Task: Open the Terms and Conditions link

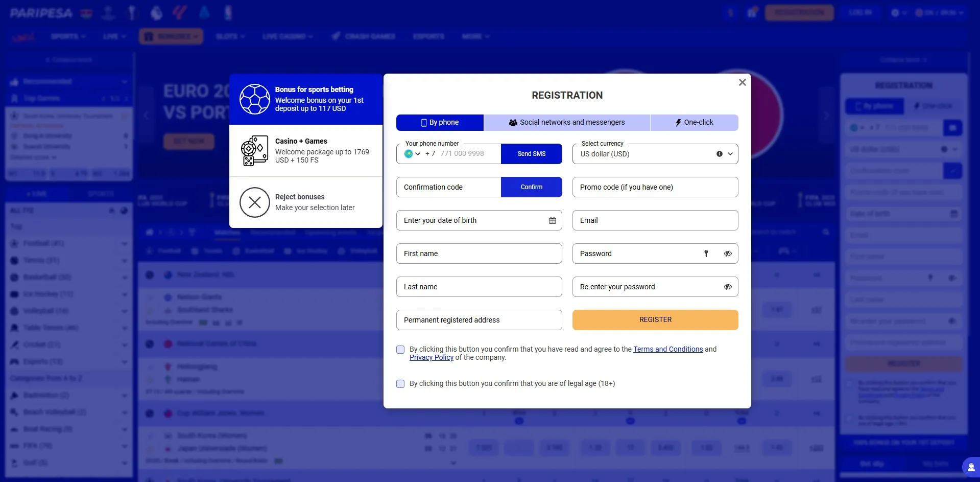Action: 667,349
